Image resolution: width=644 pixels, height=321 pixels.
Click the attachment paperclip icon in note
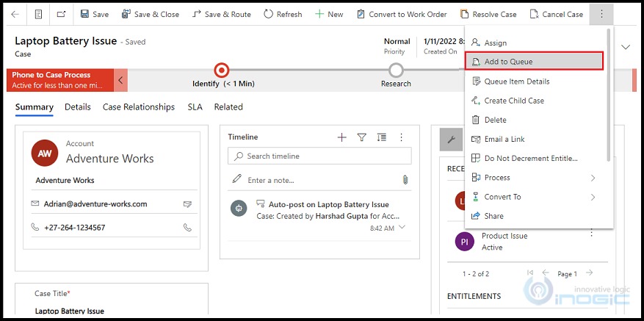pyautogui.click(x=405, y=179)
